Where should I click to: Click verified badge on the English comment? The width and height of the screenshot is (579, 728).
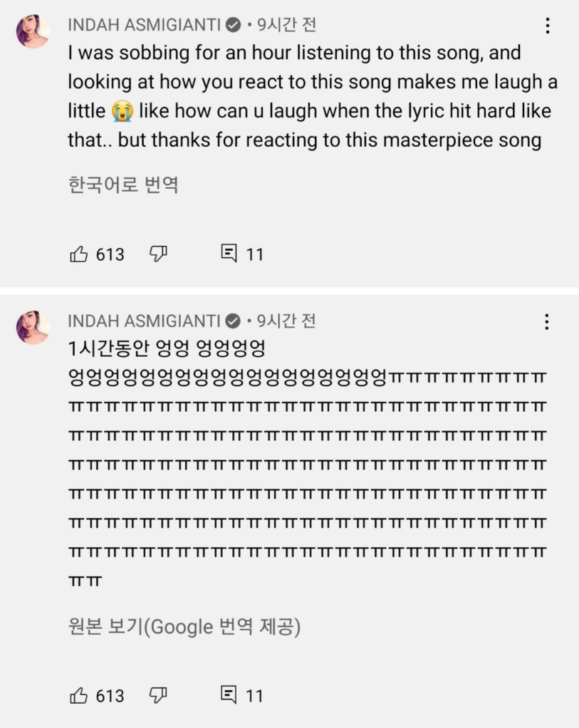233,26
